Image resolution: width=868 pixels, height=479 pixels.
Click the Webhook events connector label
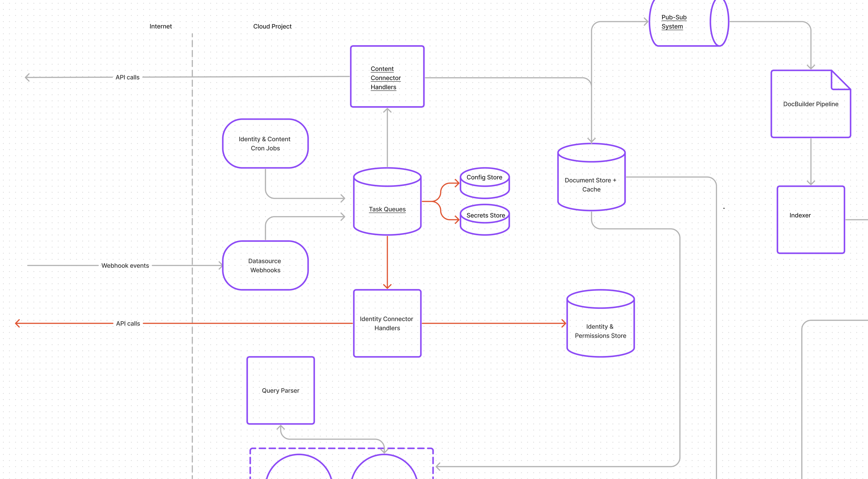pyautogui.click(x=125, y=266)
